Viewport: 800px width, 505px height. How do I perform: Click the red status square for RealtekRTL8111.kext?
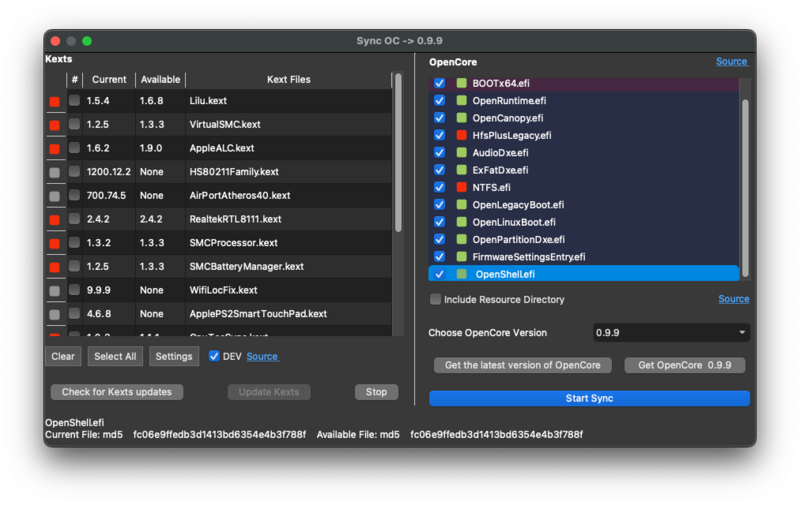click(55, 220)
